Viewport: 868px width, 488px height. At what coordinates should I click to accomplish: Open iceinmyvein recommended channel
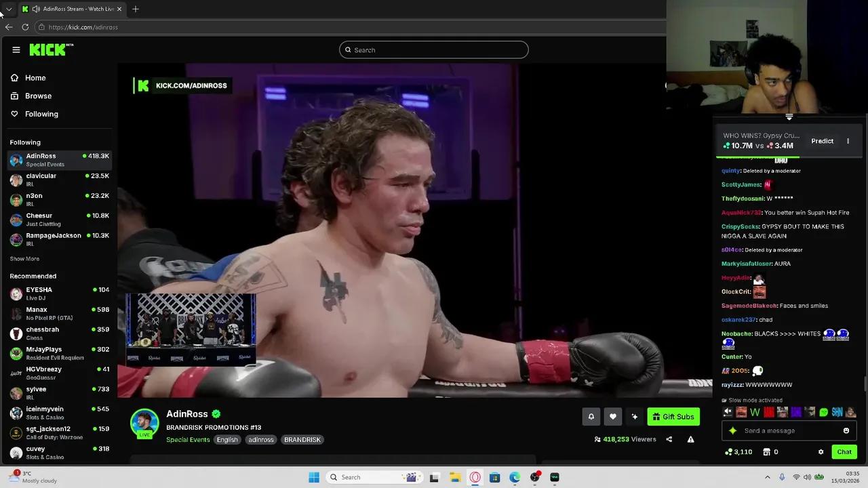[59, 413]
